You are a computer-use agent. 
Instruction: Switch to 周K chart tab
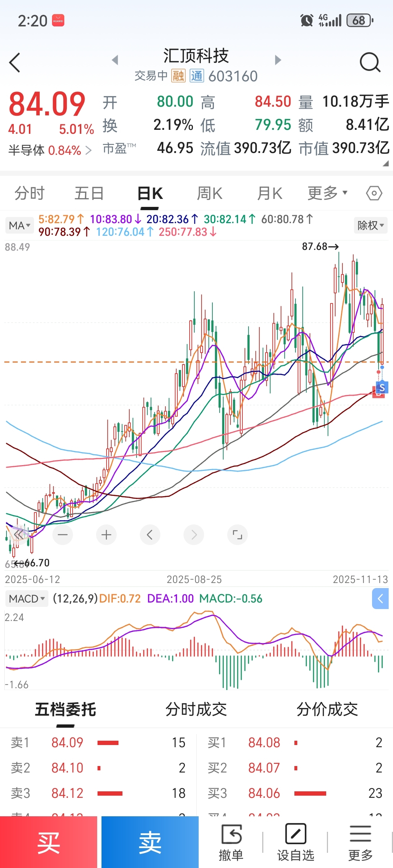click(x=210, y=193)
